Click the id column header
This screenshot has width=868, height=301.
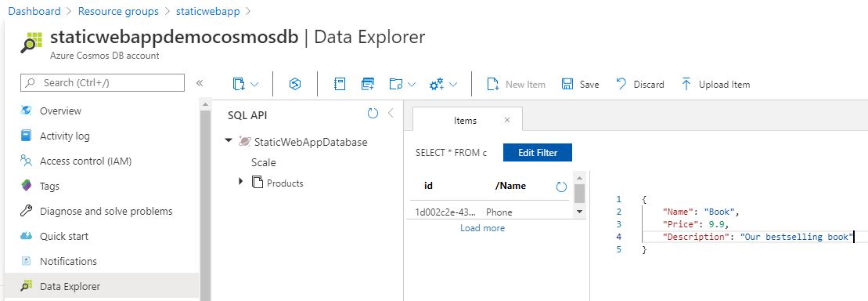[428, 186]
